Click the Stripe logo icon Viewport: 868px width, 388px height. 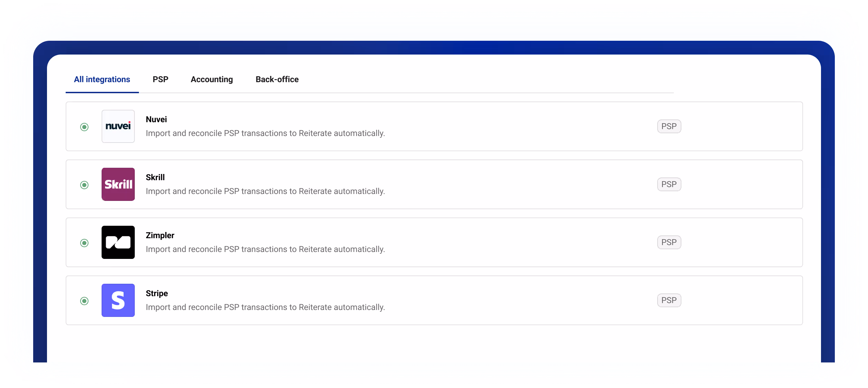coord(118,301)
